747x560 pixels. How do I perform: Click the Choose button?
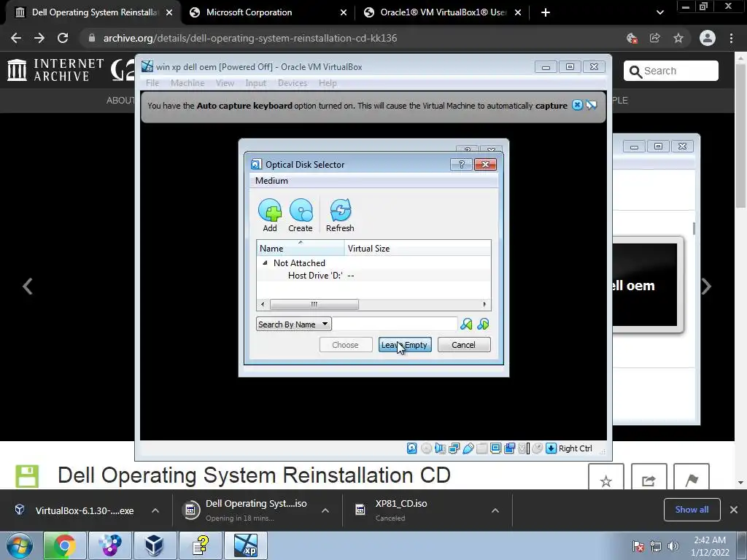345,345
